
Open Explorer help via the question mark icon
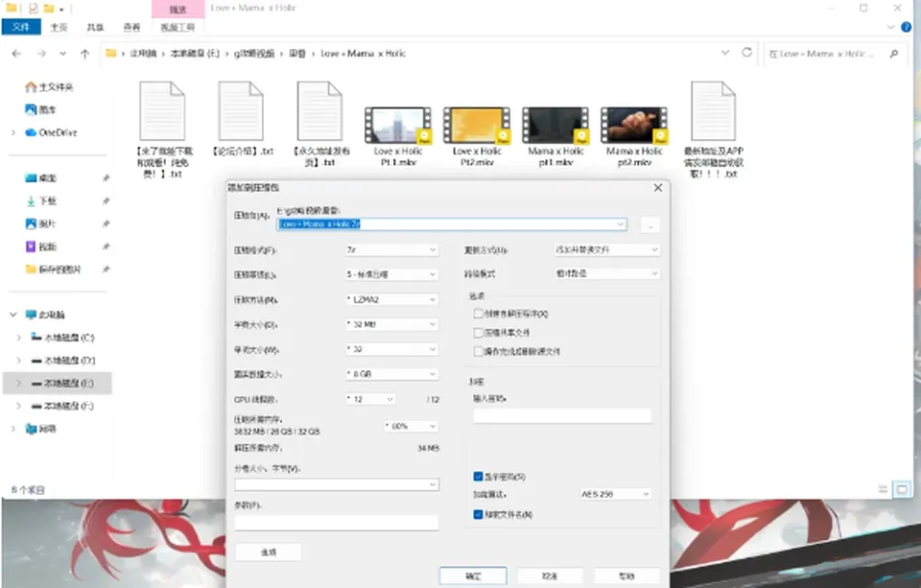[x=907, y=27]
